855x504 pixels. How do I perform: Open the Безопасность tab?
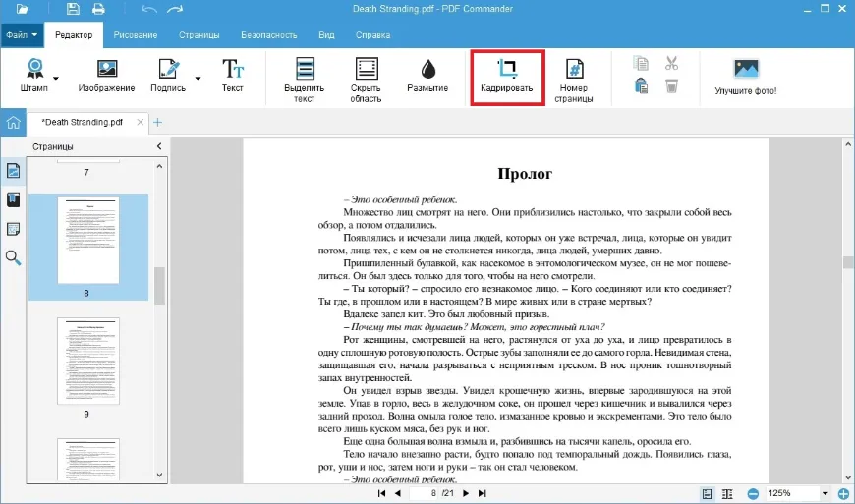coord(269,34)
